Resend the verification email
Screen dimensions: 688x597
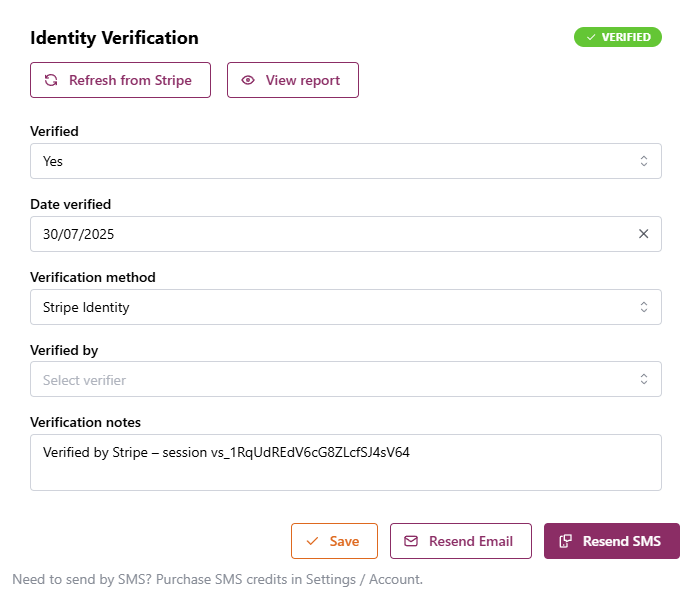(461, 541)
